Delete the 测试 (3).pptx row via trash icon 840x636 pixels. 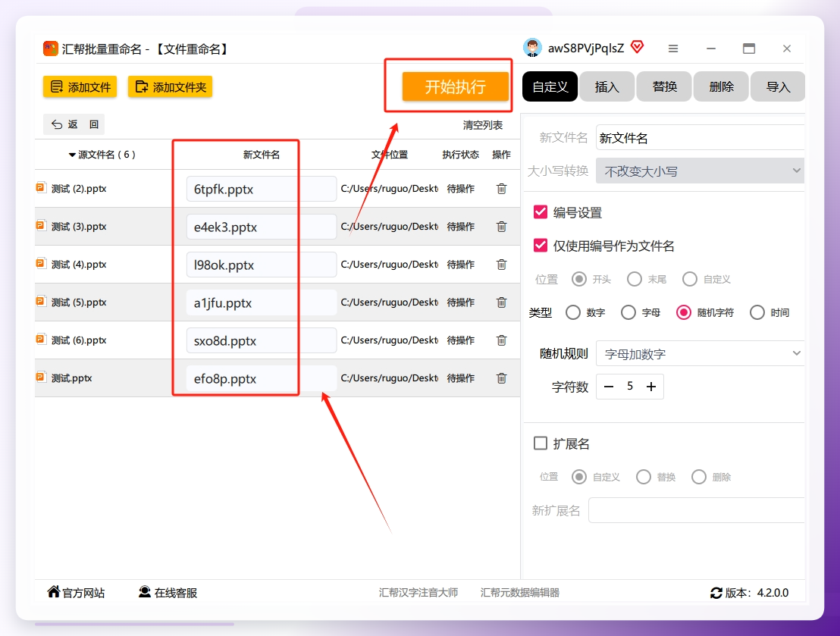[x=501, y=227]
